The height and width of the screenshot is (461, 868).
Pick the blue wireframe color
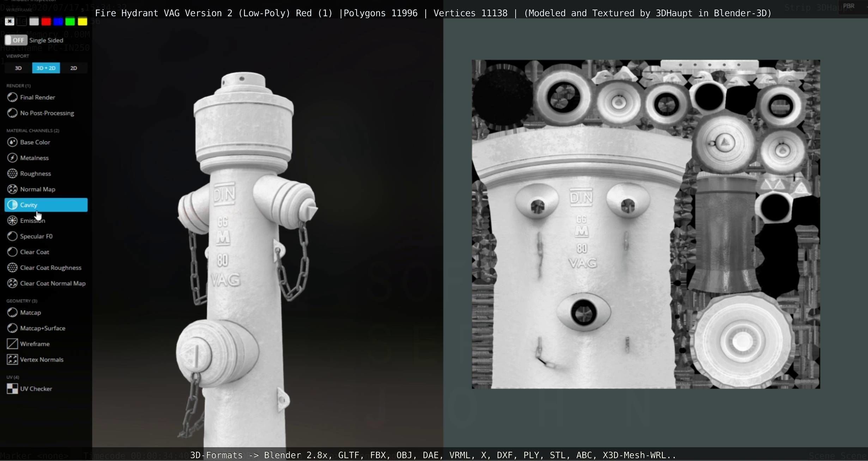pos(58,22)
